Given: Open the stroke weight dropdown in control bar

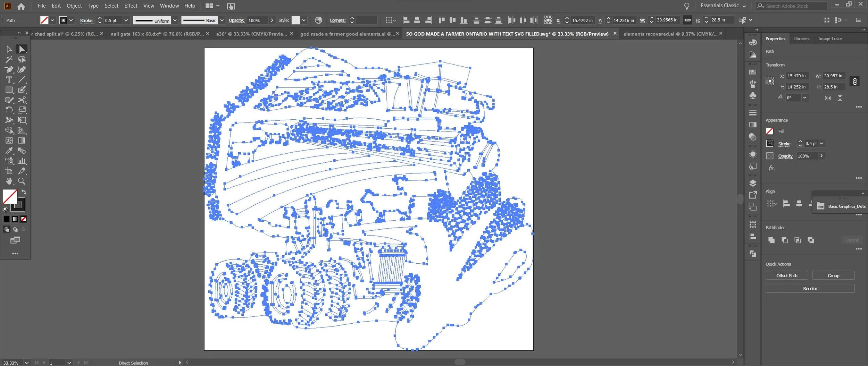Looking at the screenshot, I should tap(126, 20).
